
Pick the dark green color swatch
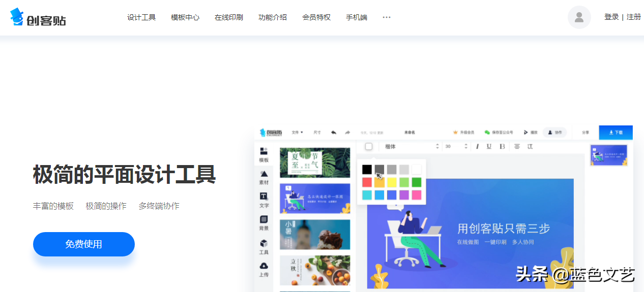(x=417, y=182)
